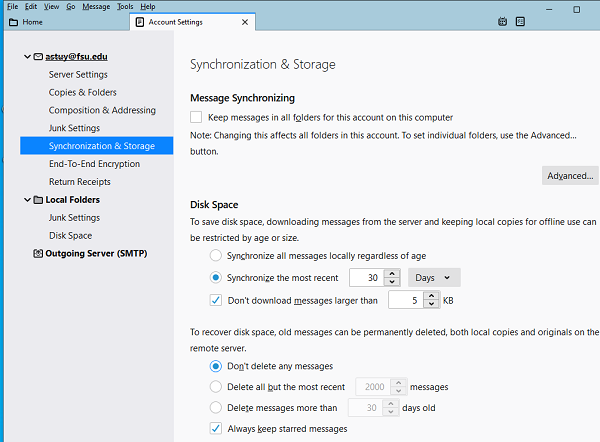Select Don't delete any messages option
The width and height of the screenshot is (600, 442).
215,366
